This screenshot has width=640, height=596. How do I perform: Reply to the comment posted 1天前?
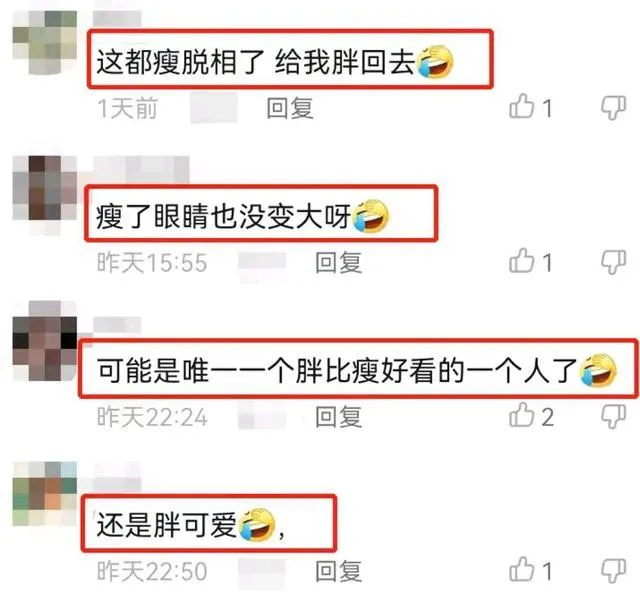point(290,109)
